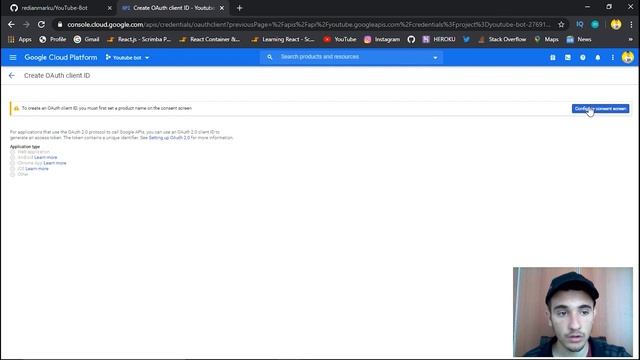Open the Chrome three-dot menu
Image resolution: width=640 pixels, height=360 pixels.
(x=631, y=24)
